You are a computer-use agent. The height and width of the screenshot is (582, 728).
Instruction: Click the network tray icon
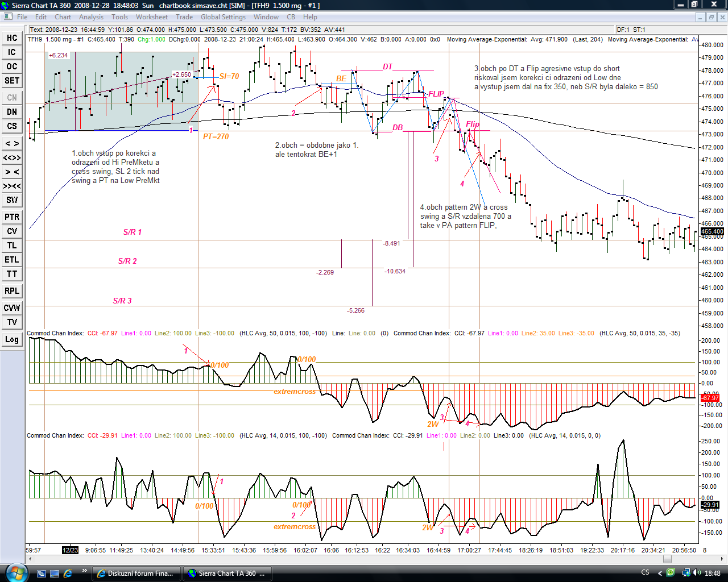686,573
